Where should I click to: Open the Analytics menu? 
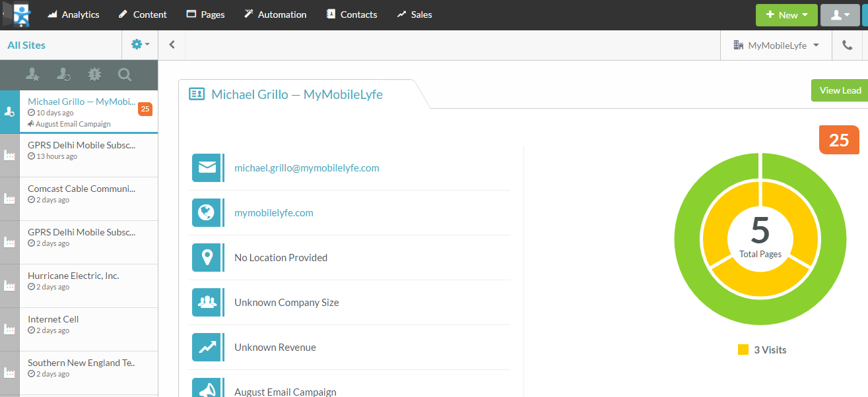coord(73,15)
